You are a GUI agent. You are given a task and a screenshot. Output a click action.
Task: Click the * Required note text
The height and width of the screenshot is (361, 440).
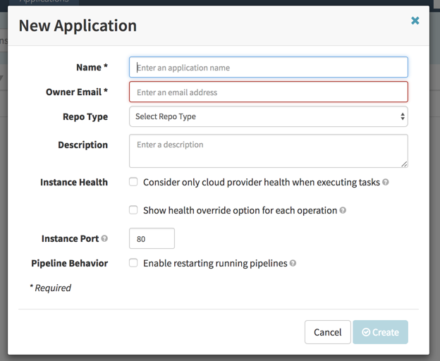50,288
